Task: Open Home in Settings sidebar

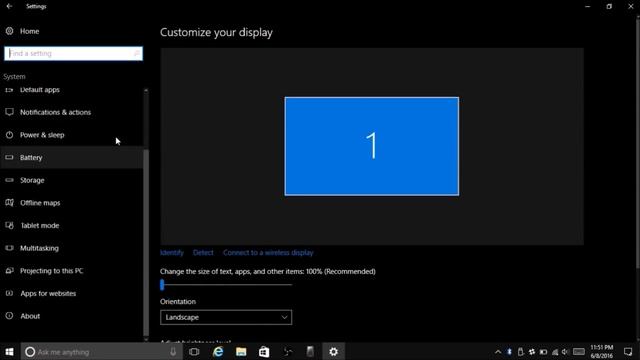Action: (x=29, y=31)
